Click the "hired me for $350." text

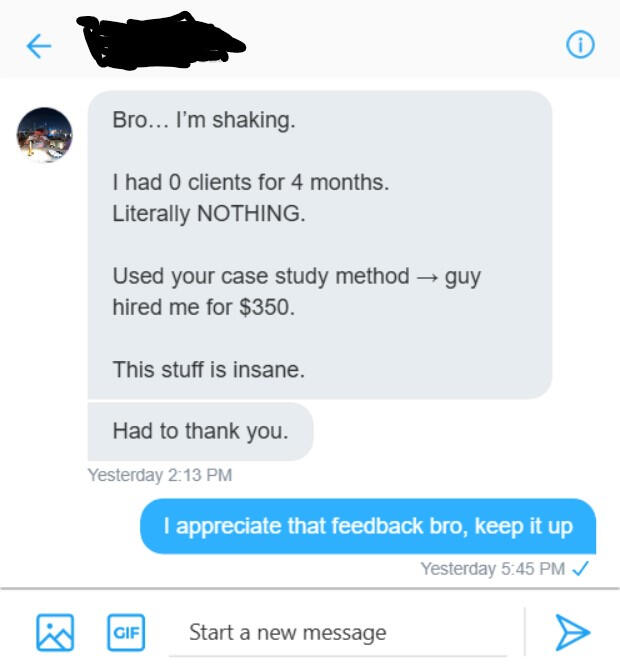(x=204, y=307)
